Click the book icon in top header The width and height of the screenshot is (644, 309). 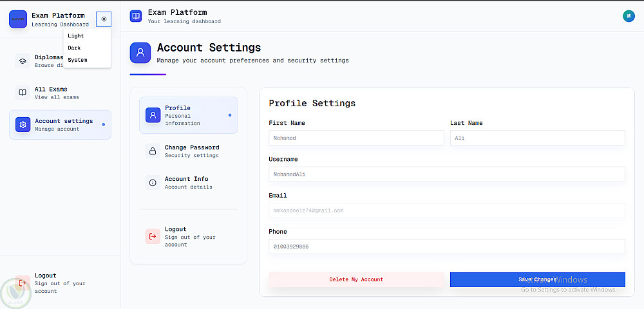pos(136,16)
